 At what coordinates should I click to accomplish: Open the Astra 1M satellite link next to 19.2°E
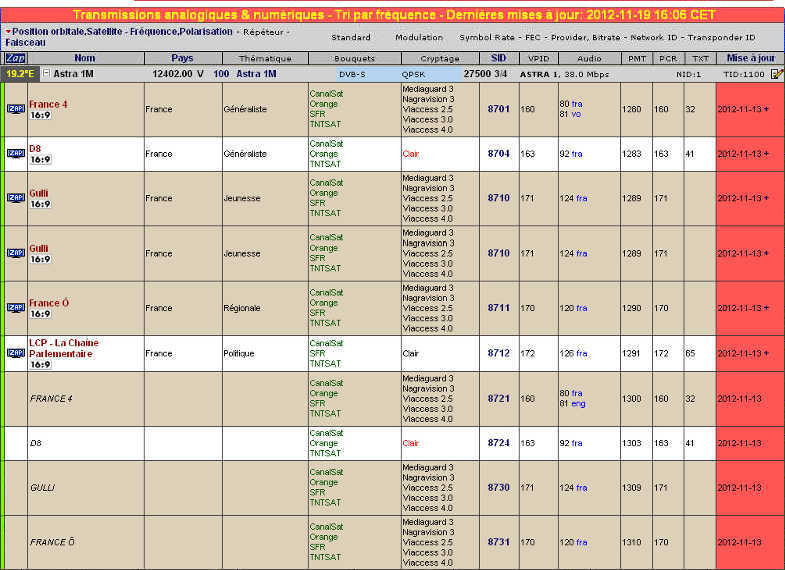[73, 74]
